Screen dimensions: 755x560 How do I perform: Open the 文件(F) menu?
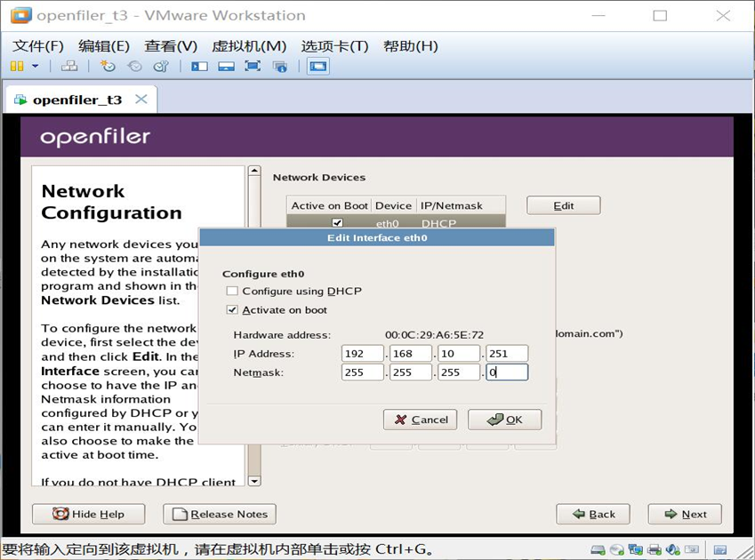pyautogui.click(x=37, y=46)
